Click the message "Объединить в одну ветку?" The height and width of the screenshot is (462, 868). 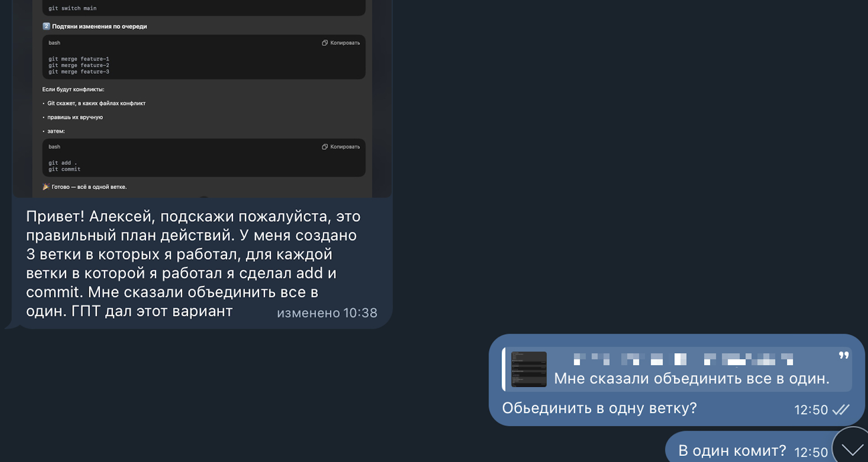click(x=599, y=408)
